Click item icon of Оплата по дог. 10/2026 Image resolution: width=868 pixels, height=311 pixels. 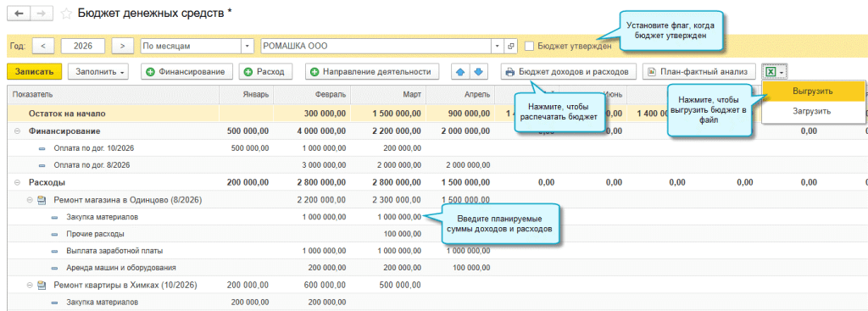point(42,149)
